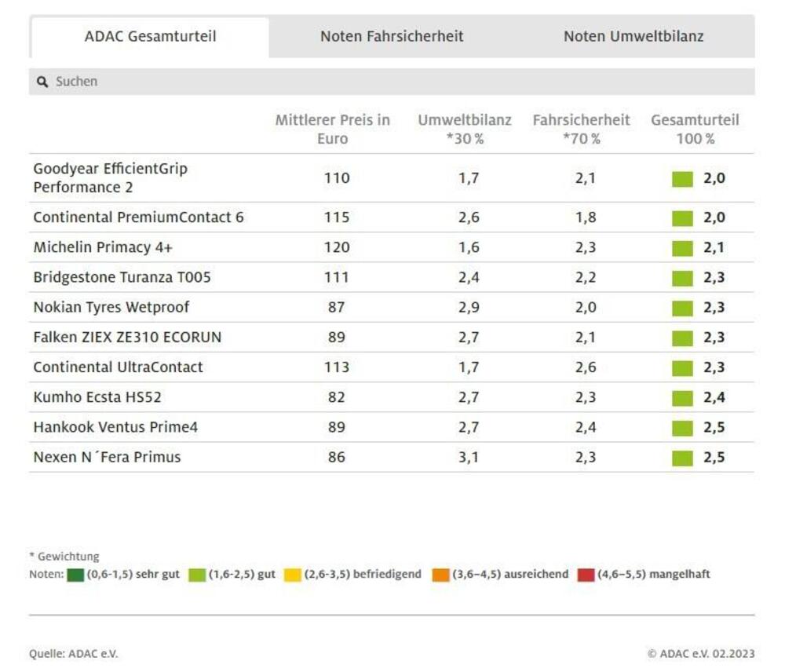The height and width of the screenshot is (672, 785).
Task: Switch to Noten Umweltbilanz tab
Action: point(633,37)
